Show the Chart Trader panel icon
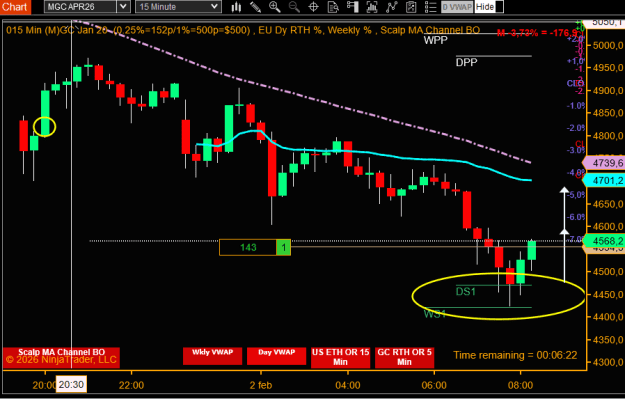Viewport: 625px width, 399px height. click(352, 7)
